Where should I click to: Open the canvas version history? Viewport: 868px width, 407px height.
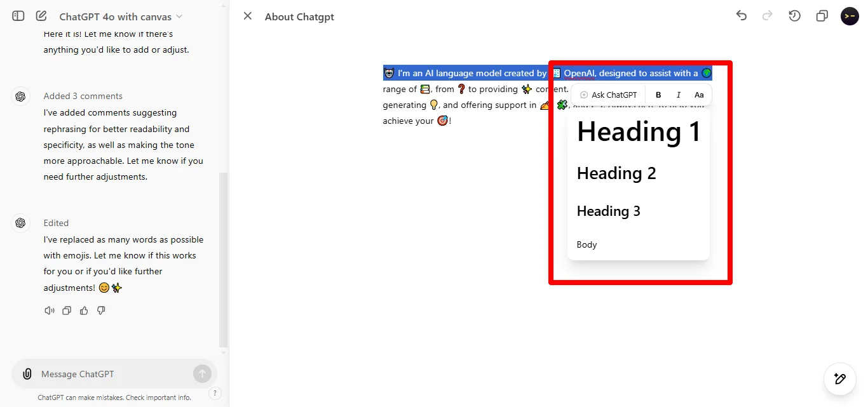tap(794, 16)
